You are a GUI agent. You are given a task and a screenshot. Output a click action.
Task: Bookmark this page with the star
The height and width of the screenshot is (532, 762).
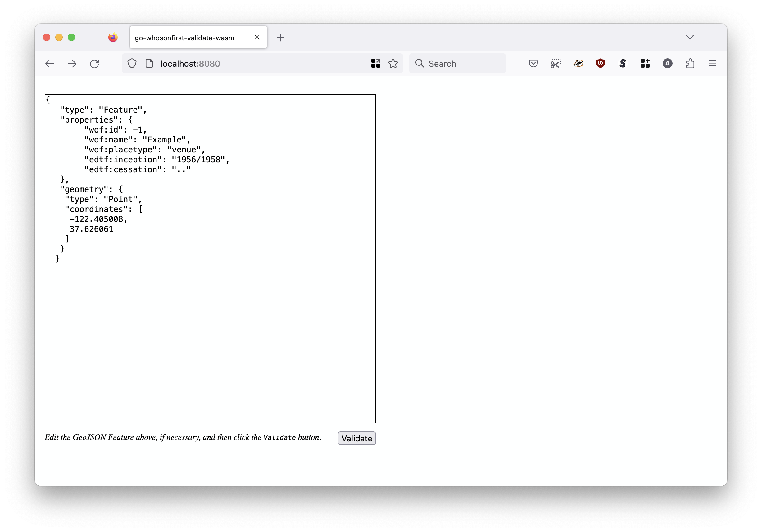393,63
